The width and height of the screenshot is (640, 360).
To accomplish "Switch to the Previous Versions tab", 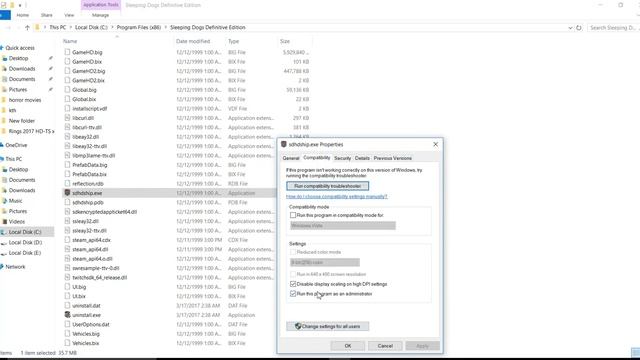I will [393, 158].
